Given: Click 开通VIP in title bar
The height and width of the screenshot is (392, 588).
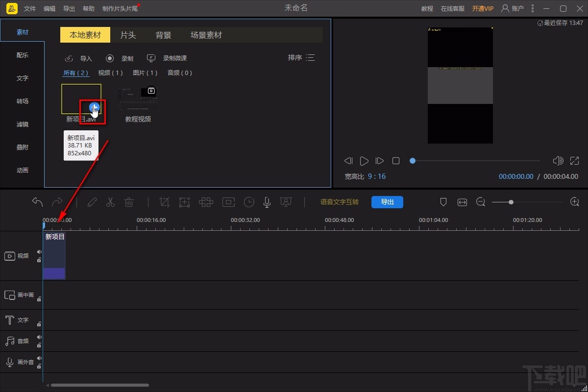Looking at the screenshot, I should coord(483,9).
